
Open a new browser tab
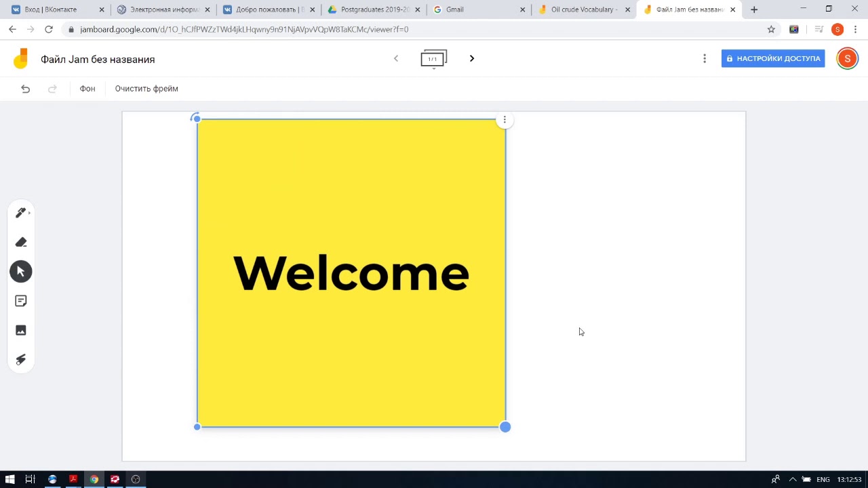(754, 9)
